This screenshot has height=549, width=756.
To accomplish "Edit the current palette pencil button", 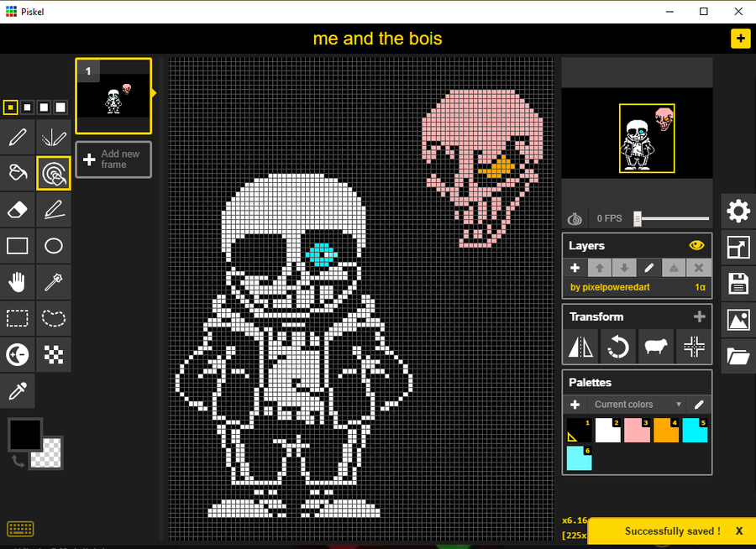I will click(699, 405).
